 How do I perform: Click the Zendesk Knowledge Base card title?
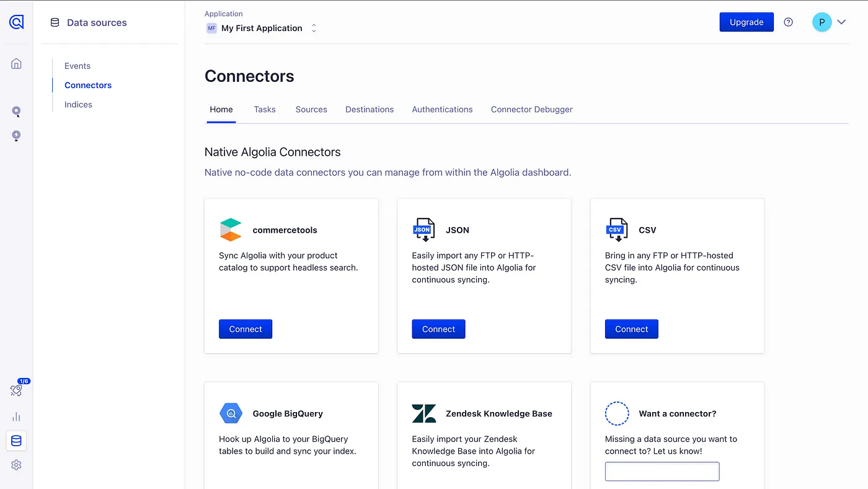tap(499, 413)
